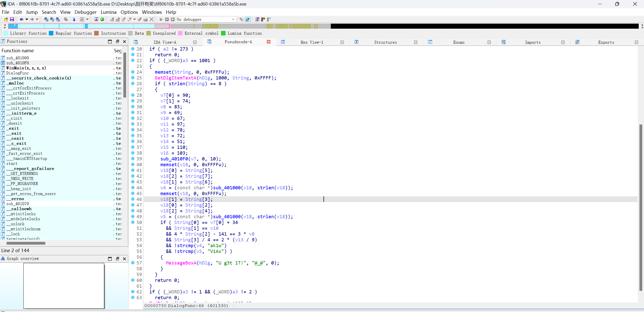Open the Lumina menu
Screen dimensions: 644x312
[x=109, y=12]
